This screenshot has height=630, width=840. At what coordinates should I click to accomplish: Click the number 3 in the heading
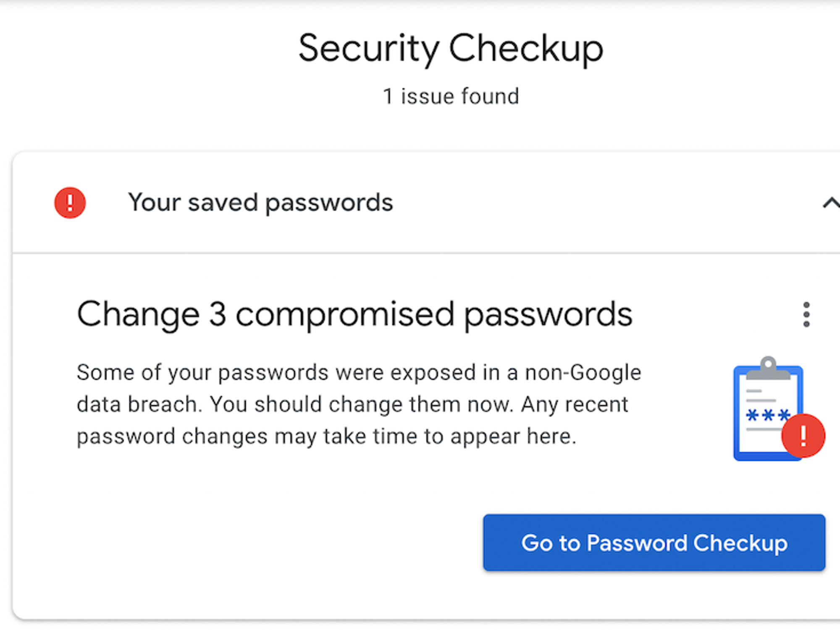218,314
